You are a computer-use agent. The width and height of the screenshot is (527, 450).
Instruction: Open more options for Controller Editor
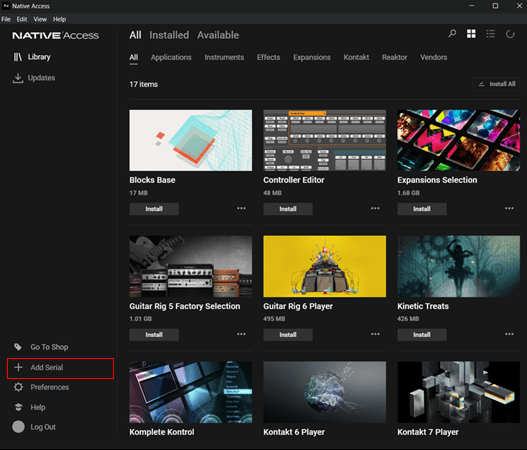pos(375,208)
